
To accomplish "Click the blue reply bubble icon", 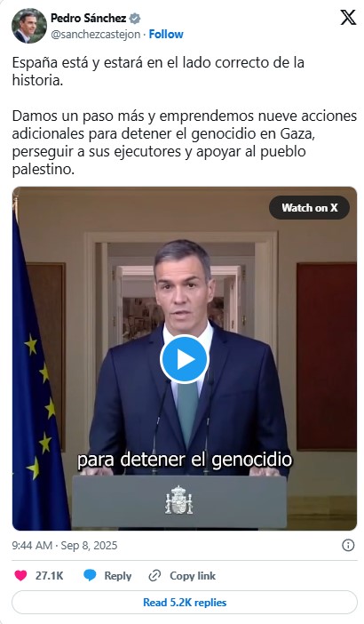I will (x=91, y=575).
